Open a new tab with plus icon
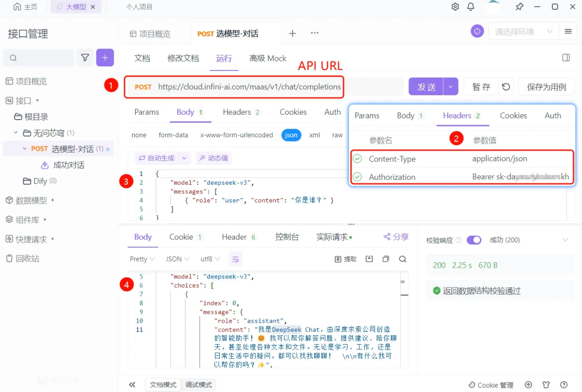582x392 pixels. 293,33
